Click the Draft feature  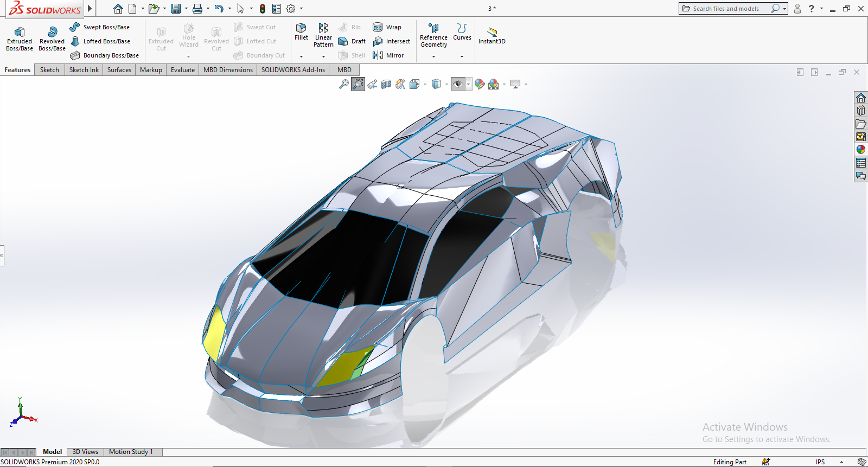pyautogui.click(x=352, y=41)
